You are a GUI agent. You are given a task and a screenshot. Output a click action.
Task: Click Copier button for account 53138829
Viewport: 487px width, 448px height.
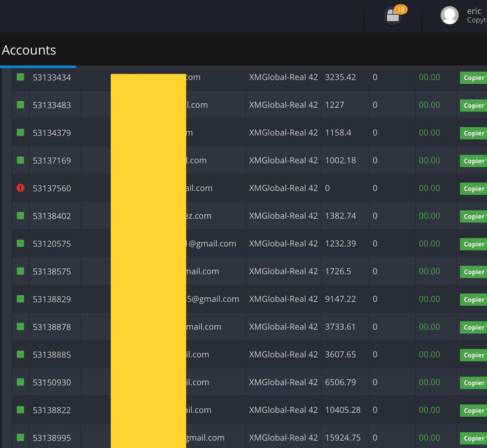pyautogui.click(x=473, y=299)
